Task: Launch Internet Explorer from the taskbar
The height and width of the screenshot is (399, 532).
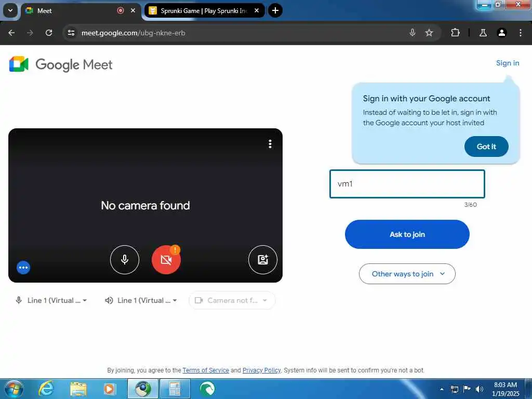Action: click(x=46, y=389)
